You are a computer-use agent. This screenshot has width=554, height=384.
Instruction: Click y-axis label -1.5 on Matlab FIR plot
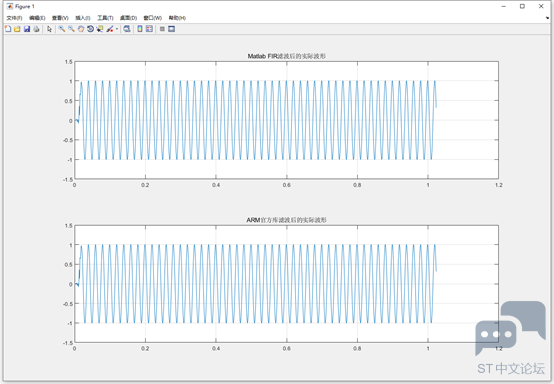pos(68,179)
